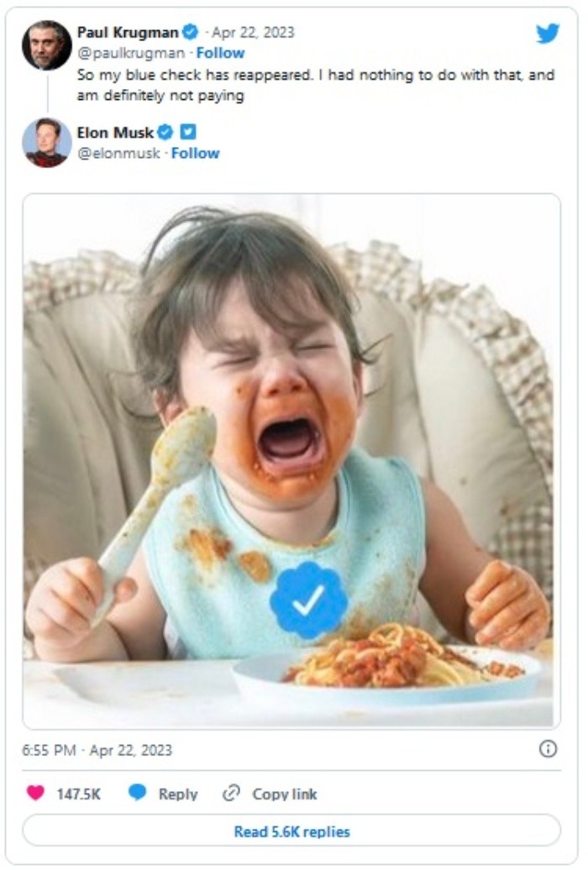Click the Copy link chain icon
Viewport: 588px width, 870px height.
coord(232,793)
